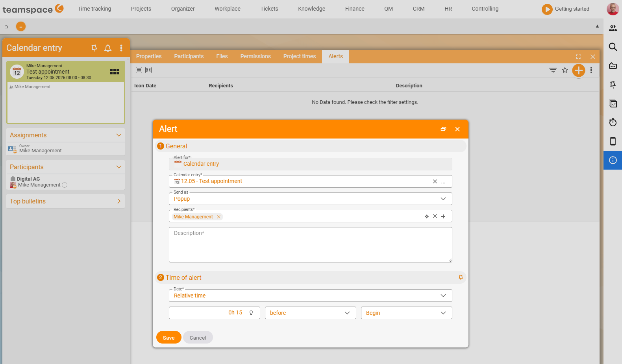Click the home icon in breadcrumb bar

coord(6,27)
